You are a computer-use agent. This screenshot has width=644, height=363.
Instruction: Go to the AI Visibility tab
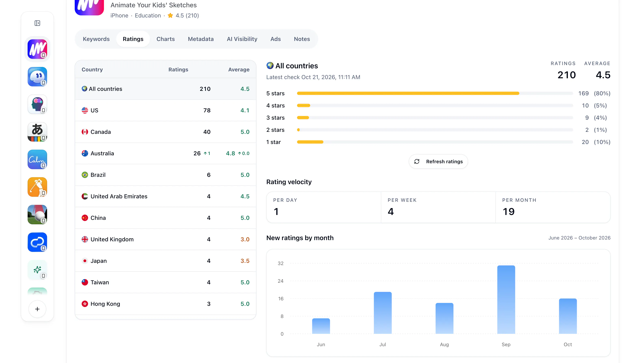(242, 39)
